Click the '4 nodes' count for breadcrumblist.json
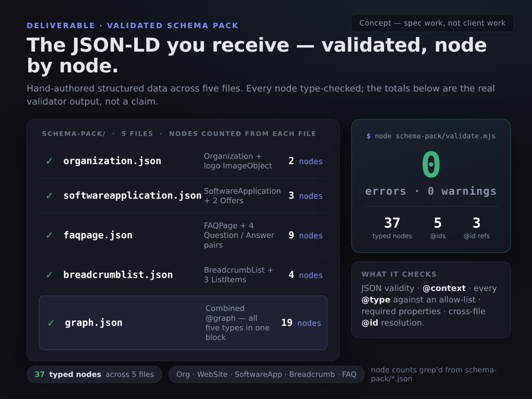This screenshot has width=532, height=399. click(x=305, y=275)
